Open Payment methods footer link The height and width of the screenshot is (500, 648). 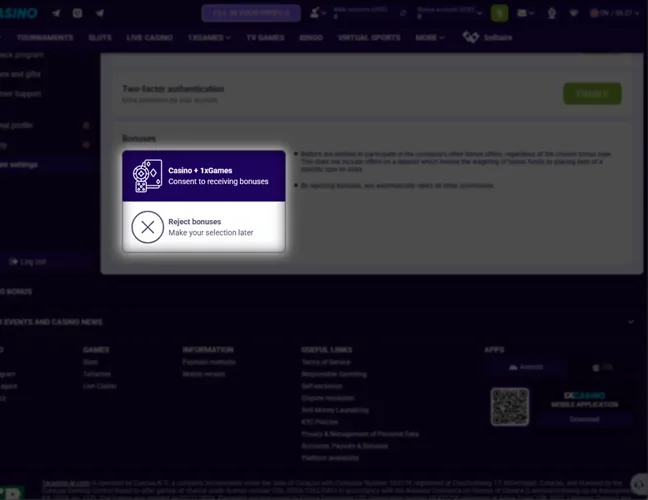209,362
